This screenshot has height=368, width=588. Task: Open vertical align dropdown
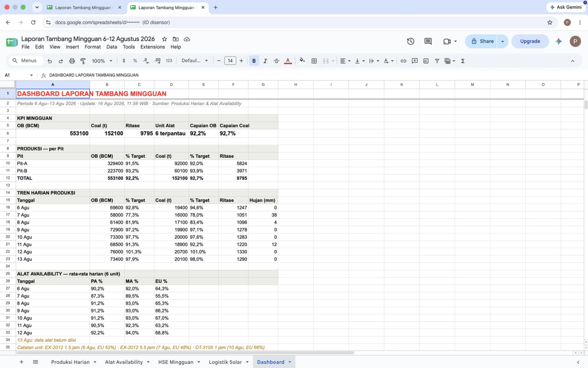point(359,61)
